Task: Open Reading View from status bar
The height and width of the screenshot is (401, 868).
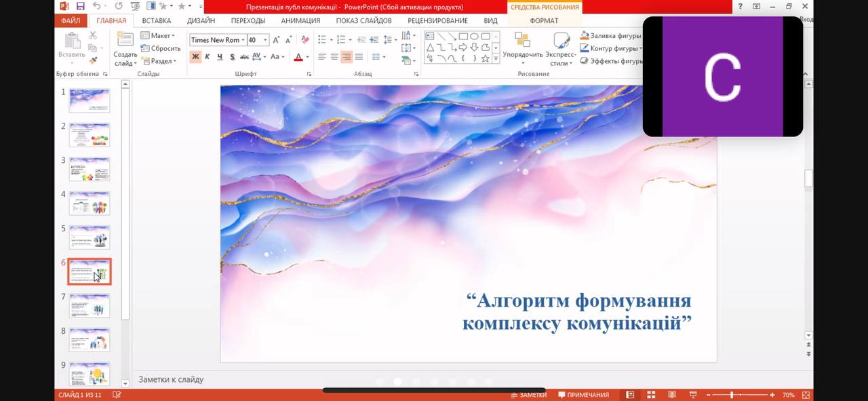Action: click(671, 395)
